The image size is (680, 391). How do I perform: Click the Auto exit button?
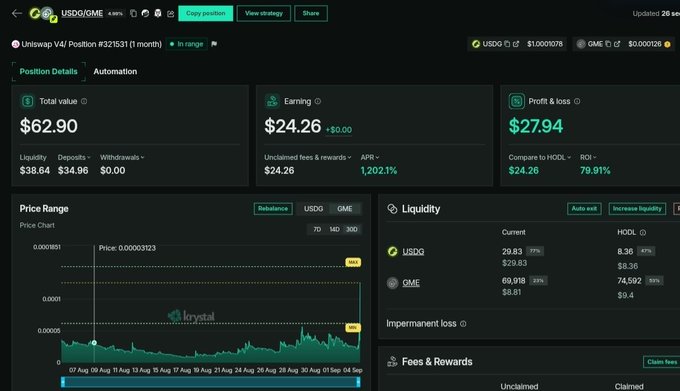tap(584, 209)
